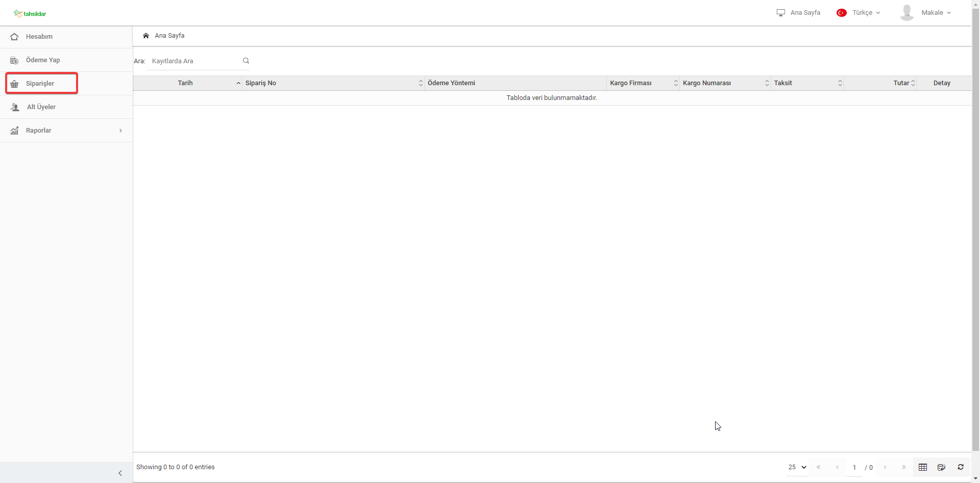Click the monitor icon beside Ana Sayfa

[781, 13]
